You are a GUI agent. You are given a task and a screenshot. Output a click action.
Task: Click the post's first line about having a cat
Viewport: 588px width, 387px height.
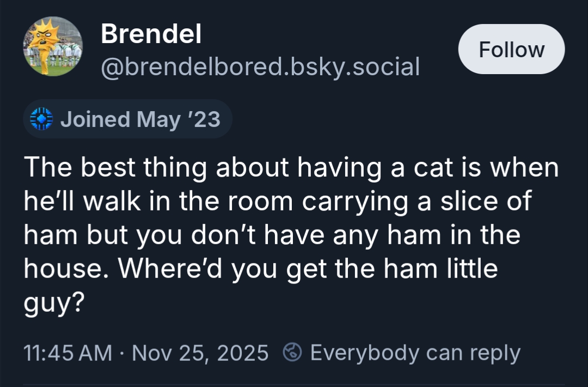[291, 168]
